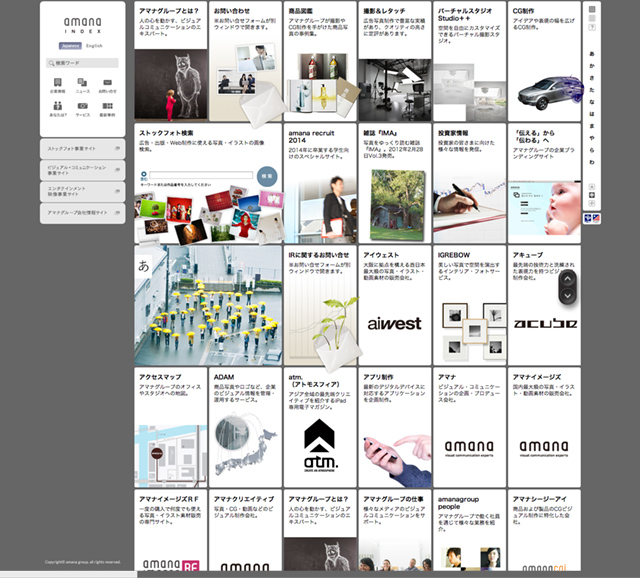Open the 商品図鑑 card
Screen dimensions: 640x578
320,61
